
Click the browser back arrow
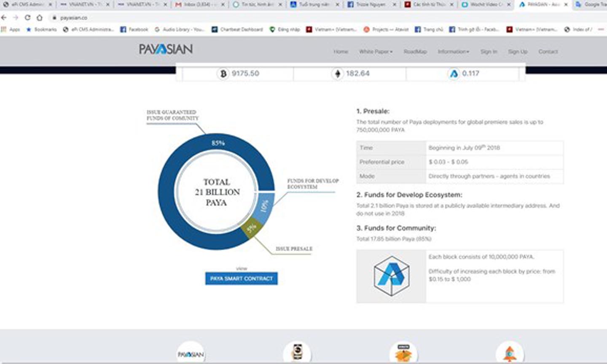pos(4,18)
